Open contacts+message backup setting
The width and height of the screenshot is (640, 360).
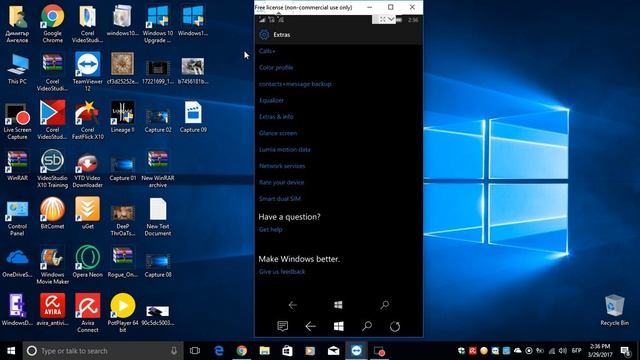point(295,84)
